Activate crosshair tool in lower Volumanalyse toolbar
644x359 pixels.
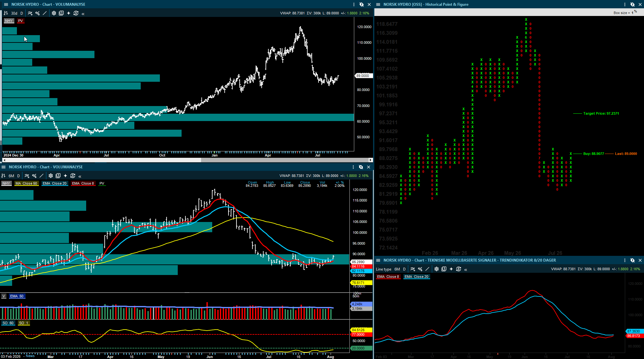click(x=65, y=176)
